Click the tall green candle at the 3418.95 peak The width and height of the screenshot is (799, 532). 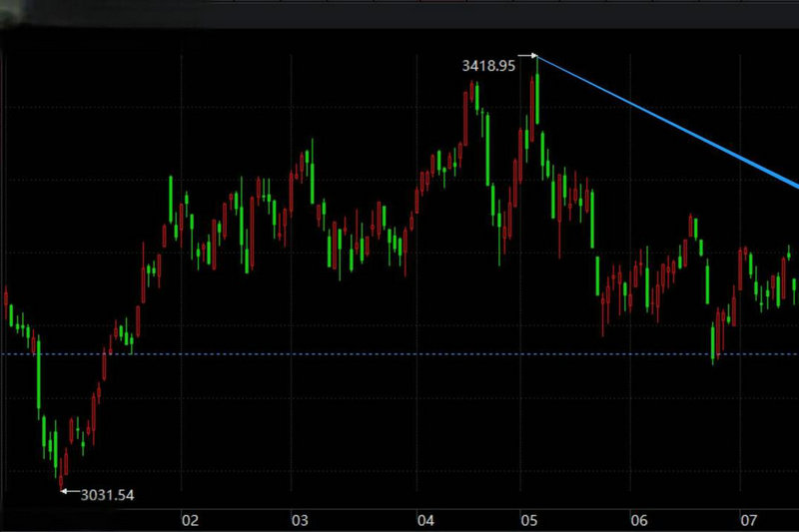(x=536, y=95)
